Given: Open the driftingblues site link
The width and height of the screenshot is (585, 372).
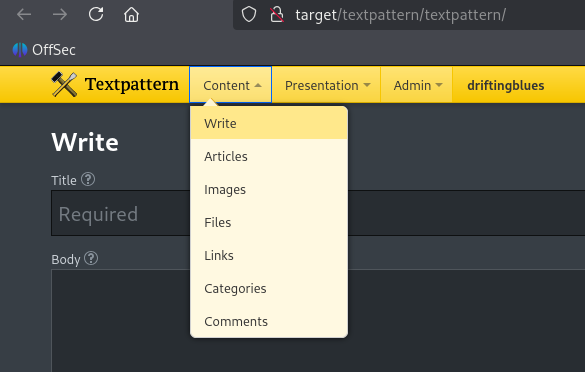Looking at the screenshot, I should point(506,85).
